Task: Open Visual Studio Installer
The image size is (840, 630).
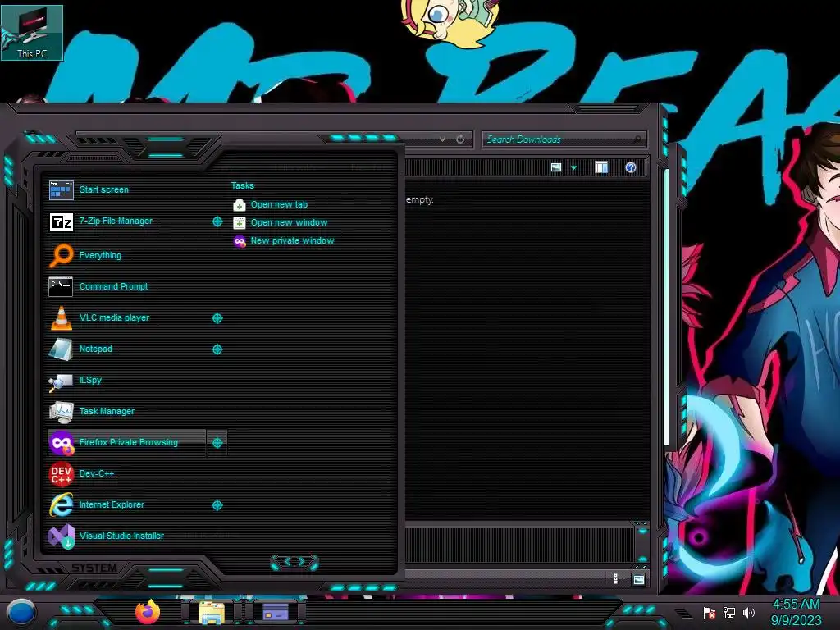Action: (127, 536)
